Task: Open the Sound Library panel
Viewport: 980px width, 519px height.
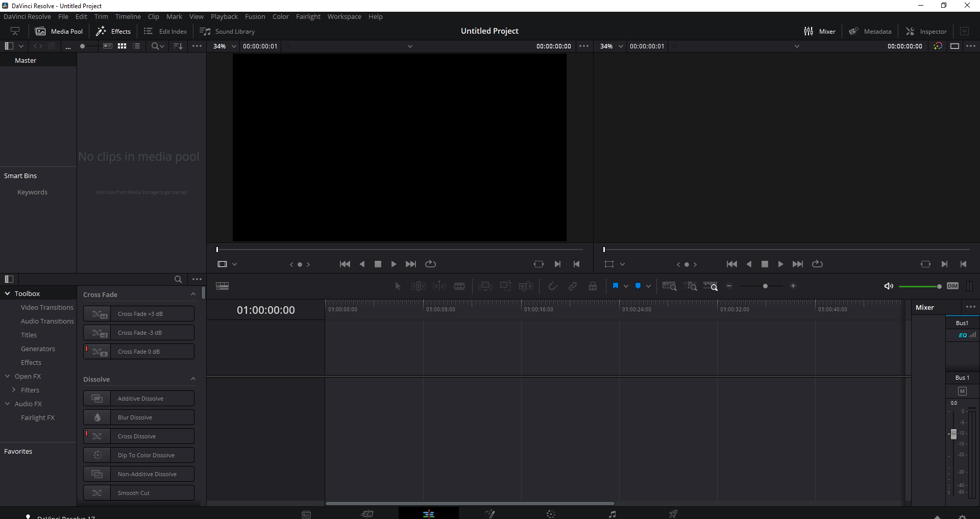Action: pos(228,31)
